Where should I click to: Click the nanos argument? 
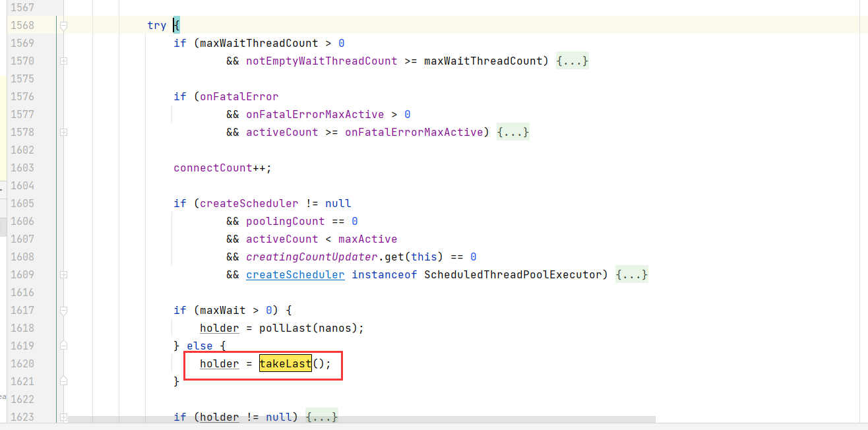point(334,328)
